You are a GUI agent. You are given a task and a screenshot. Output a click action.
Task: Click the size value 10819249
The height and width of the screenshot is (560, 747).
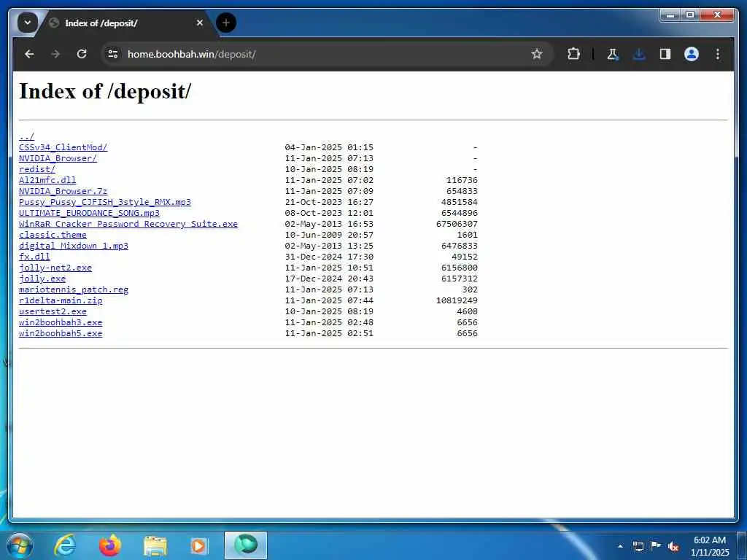[x=457, y=301]
